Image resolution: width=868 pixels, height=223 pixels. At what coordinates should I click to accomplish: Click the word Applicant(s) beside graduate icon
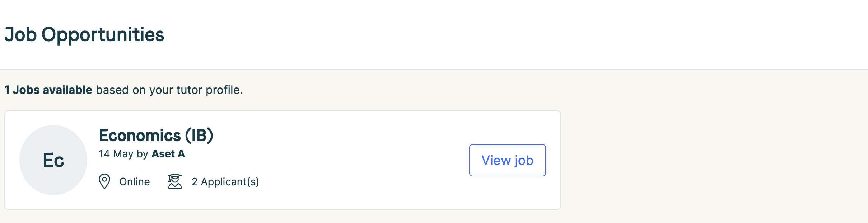(x=230, y=182)
